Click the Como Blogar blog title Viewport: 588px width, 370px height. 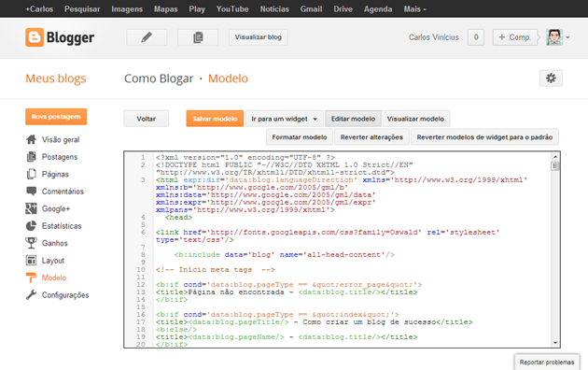pyautogui.click(x=159, y=78)
